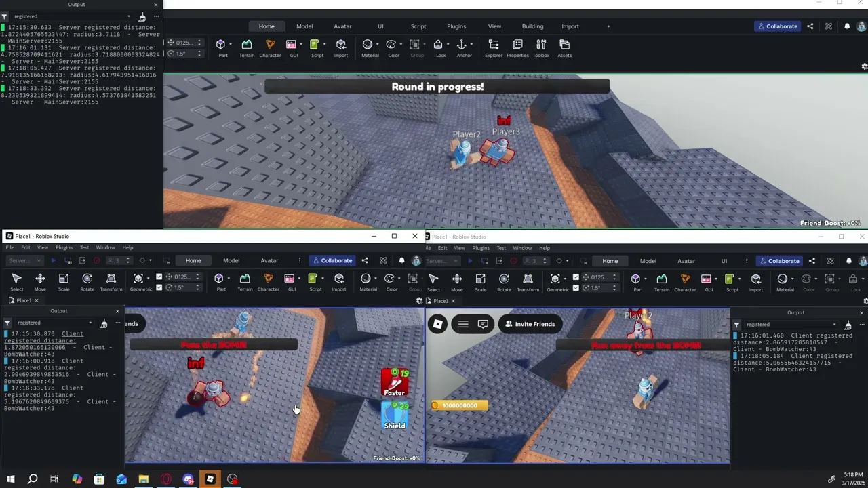Viewport: 868px width, 488px height.
Task: Open Assets manager in top Studio window
Action: click(564, 48)
